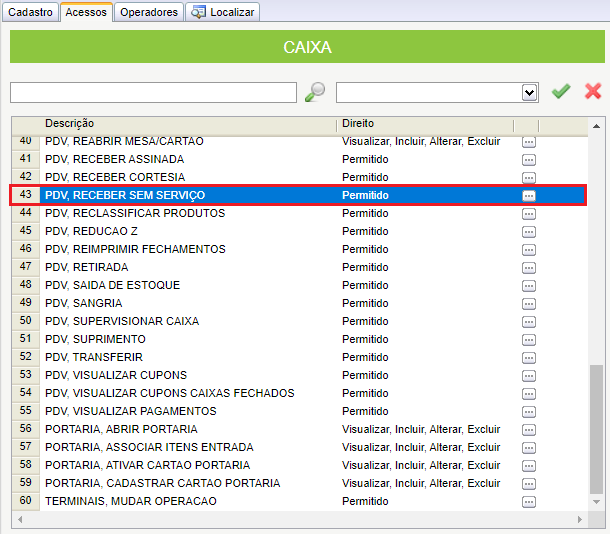Image resolution: width=610 pixels, height=534 pixels.
Task: Open ellipsis button for highlighted RECEBER SEM SERVIÇO
Action: tap(529, 195)
